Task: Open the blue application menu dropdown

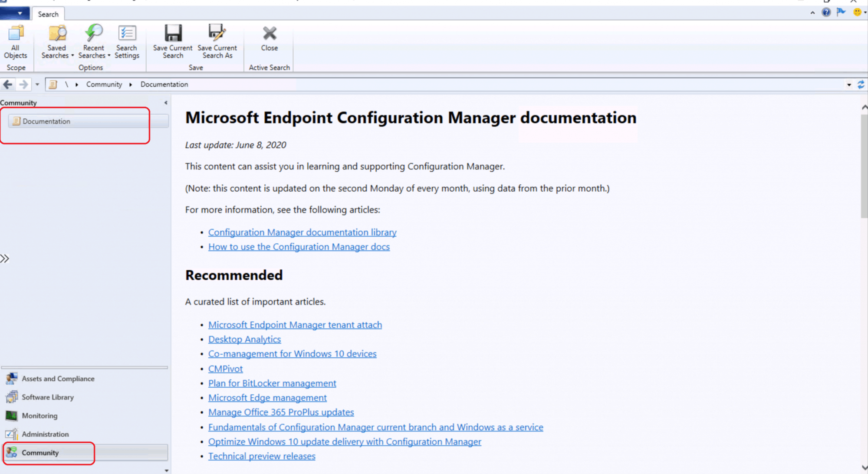Action: (15, 13)
